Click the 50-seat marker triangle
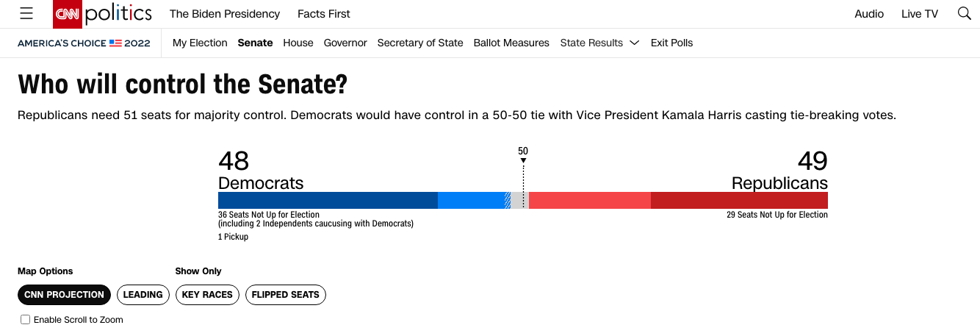This screenshot has height=336, width=980. [x=523, y=160]
